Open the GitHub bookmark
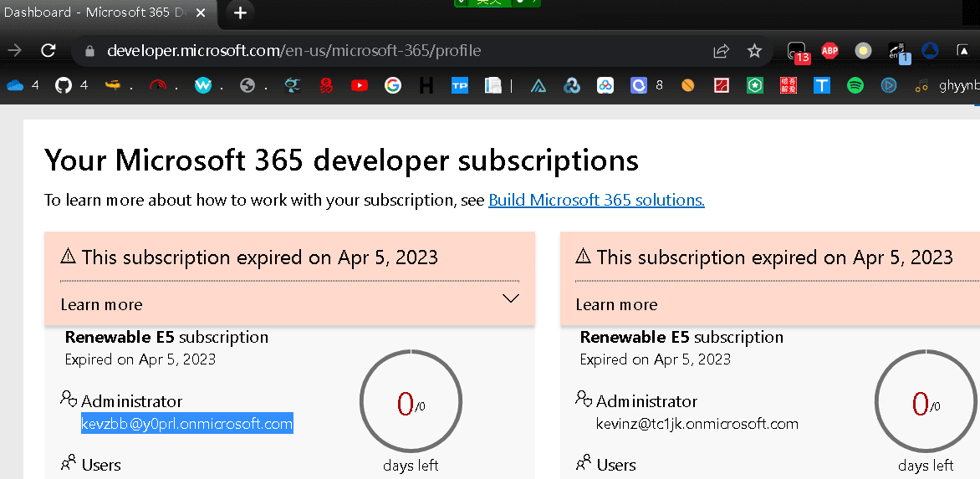 64,85
